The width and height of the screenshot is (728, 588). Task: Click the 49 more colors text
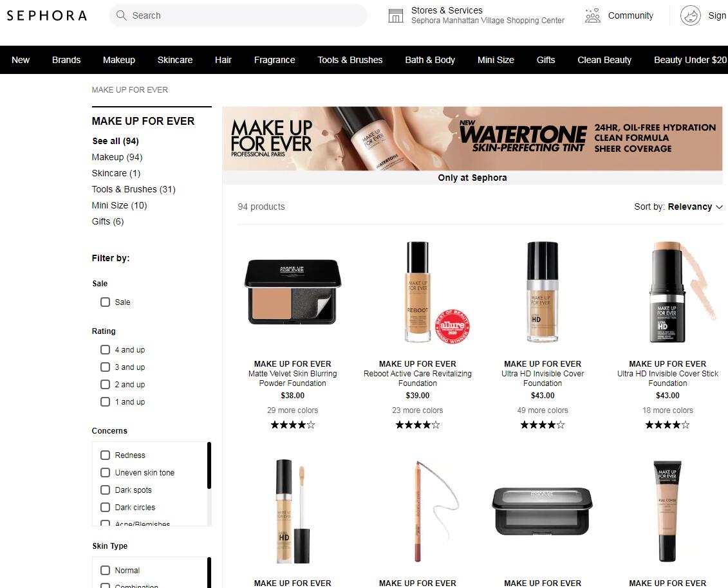tap(542, 410)
